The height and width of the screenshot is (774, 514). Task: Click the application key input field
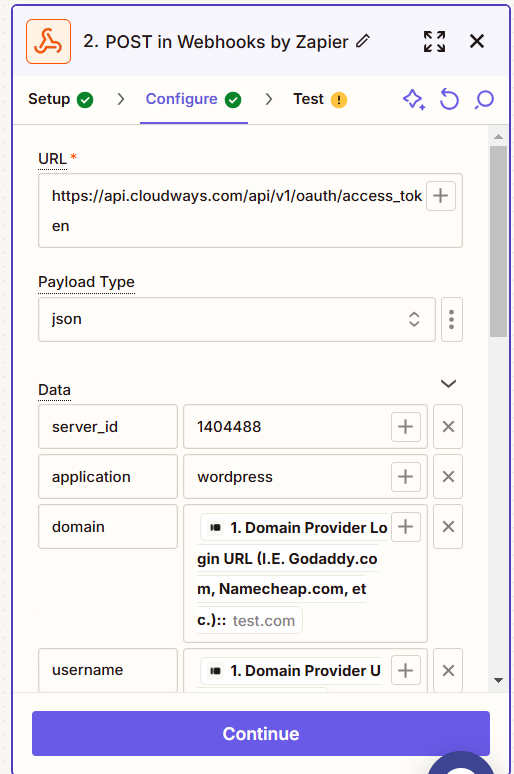tap(108, 477)
